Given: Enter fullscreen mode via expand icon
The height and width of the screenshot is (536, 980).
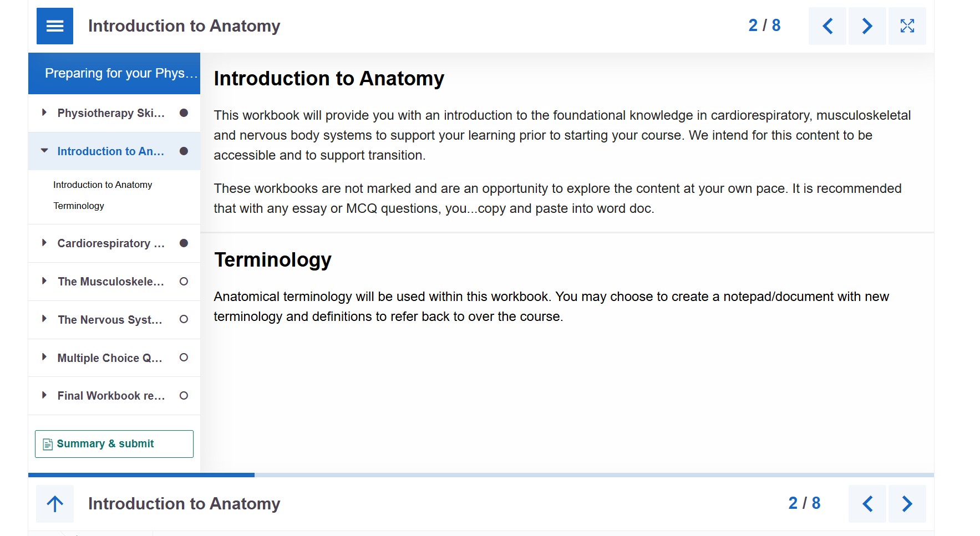Looking at the screenshot, I should [907, 25].
